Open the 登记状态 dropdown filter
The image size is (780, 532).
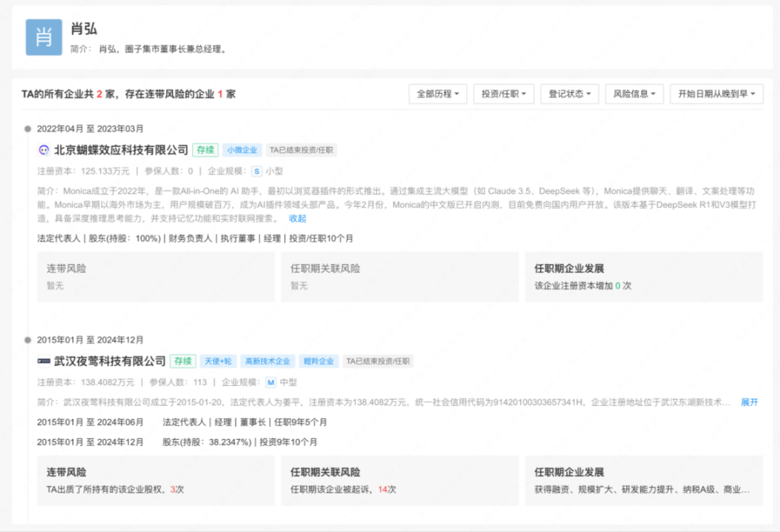570,94
